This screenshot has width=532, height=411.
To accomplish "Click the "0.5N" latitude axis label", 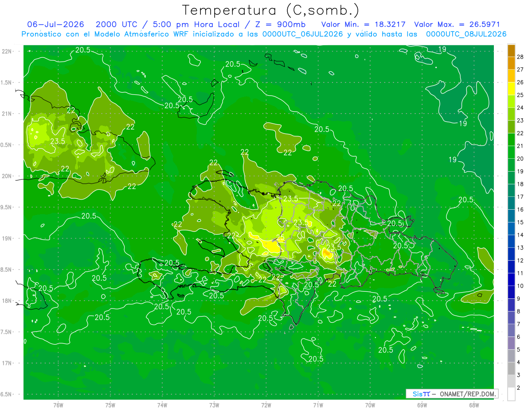I will [7, 145].
